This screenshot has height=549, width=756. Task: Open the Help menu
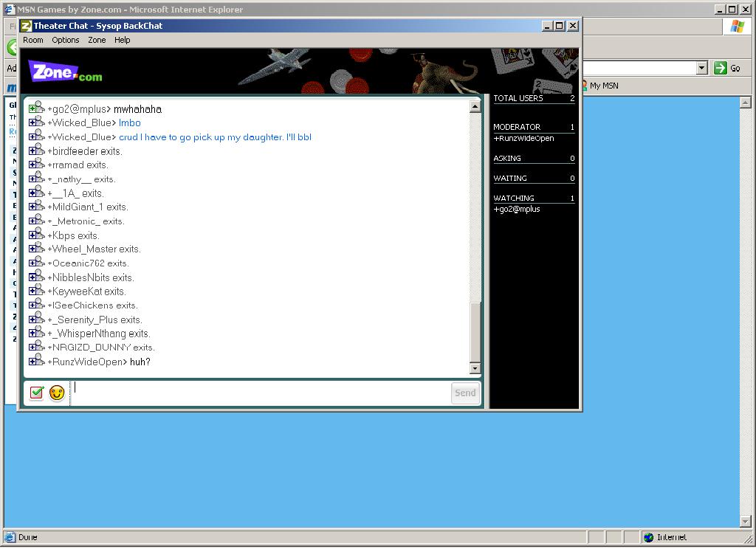[122, 40]
